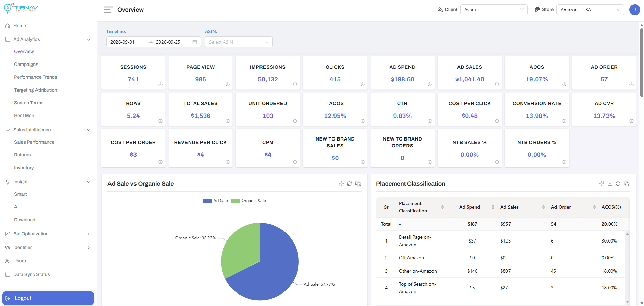Download the Placement Classification table
The width and height of the screenshot is (644, 306).
pyautogui.click(x=610, y=184)
